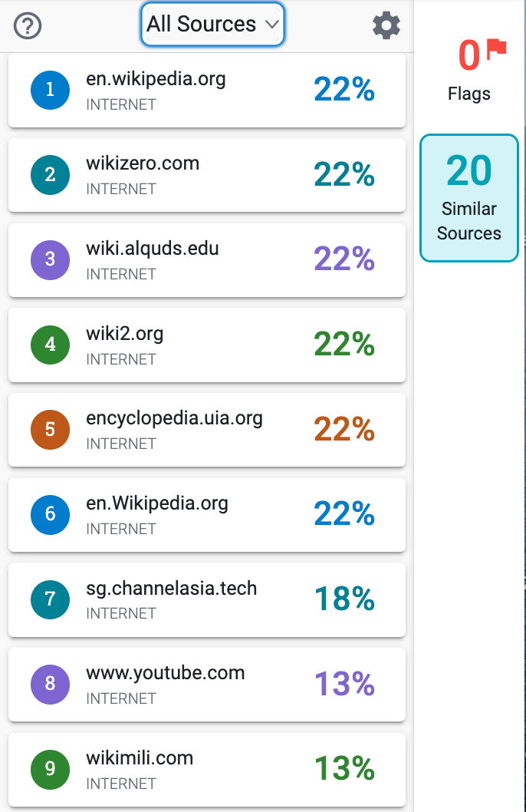Open the help question mark icon
Screen dimensions: 526x812
[28, 26]
